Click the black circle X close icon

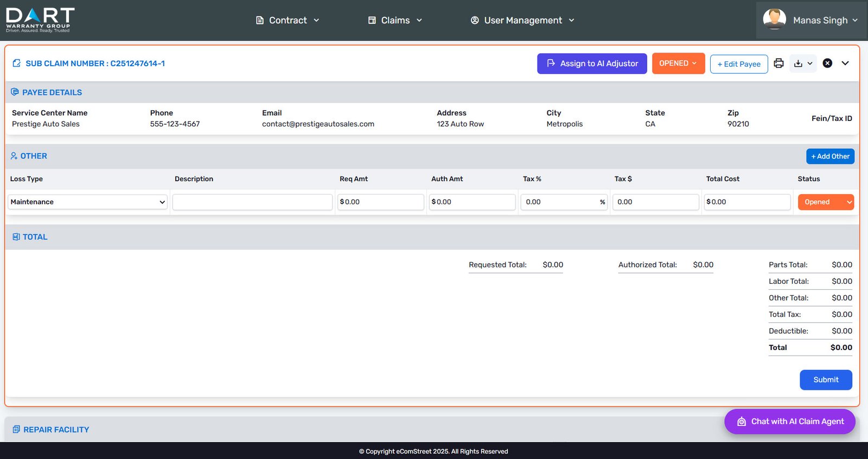(827, 63)
